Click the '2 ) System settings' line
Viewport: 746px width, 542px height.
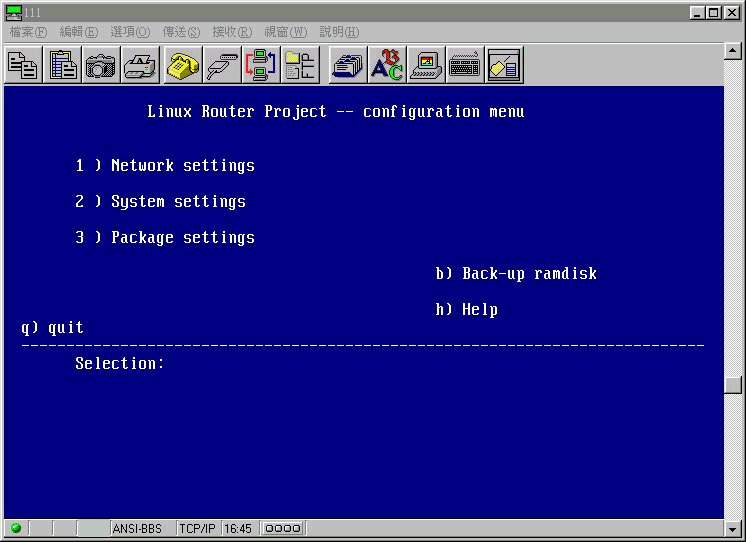tap(160, 202)
